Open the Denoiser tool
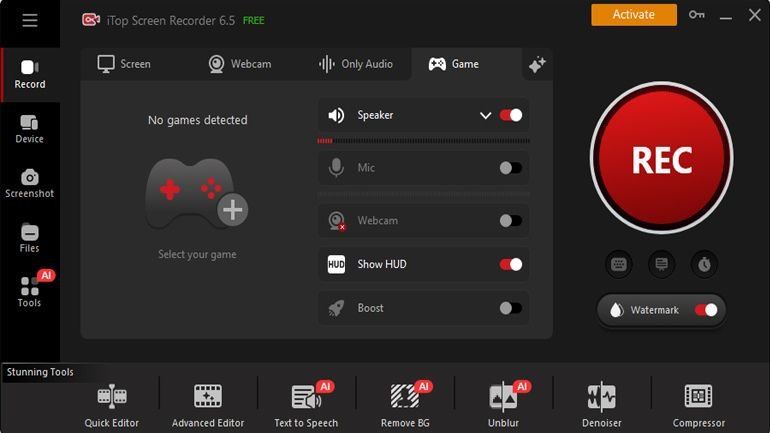The height and width of the screenshot is (433, 770). pyautogui.click(x=602, y=406)
